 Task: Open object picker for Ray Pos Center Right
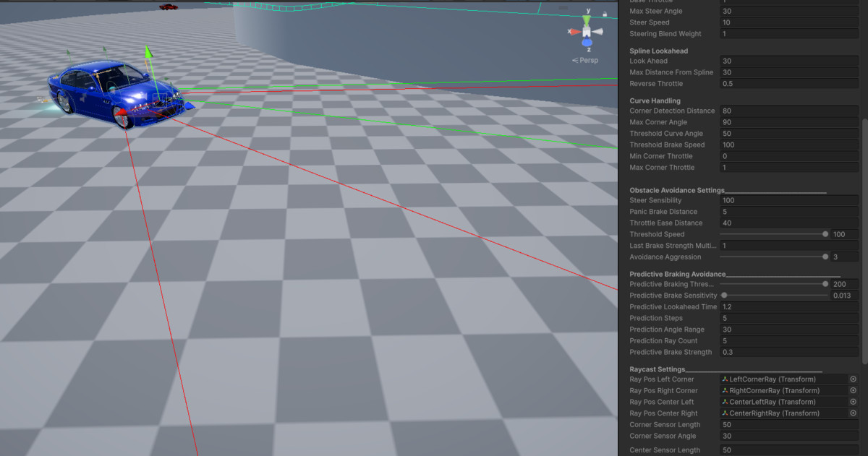pos(853,413)
